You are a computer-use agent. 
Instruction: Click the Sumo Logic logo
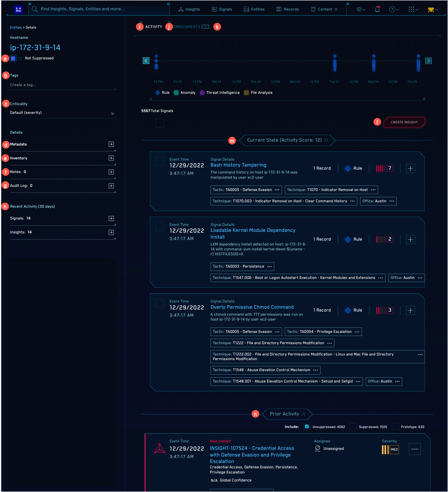click(18, 9)
